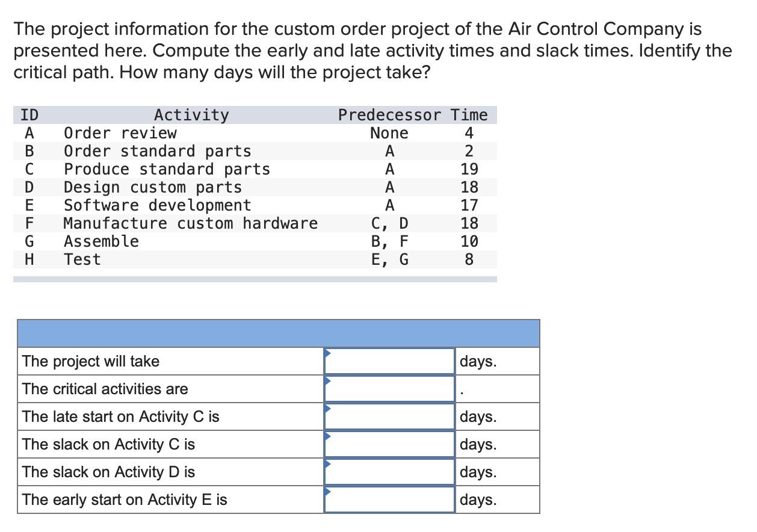Click the Time column header
757x532 pixels.
pos(471,114)
